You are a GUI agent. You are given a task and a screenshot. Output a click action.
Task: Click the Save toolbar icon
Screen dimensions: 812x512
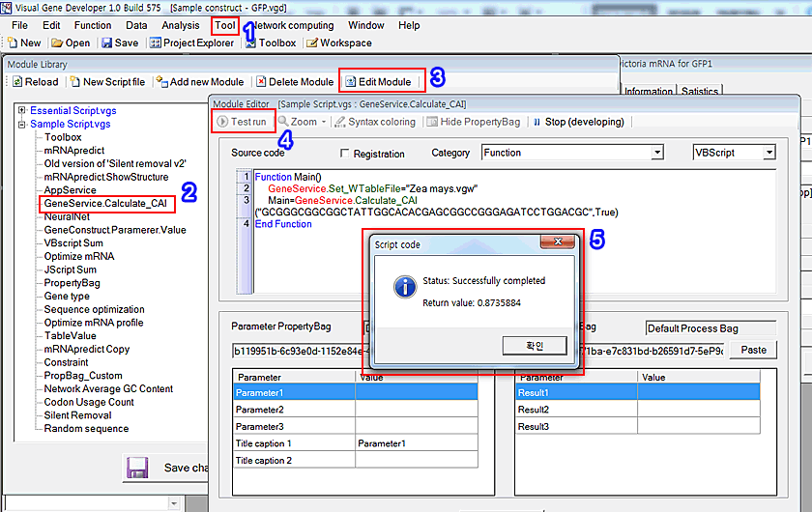119,43
